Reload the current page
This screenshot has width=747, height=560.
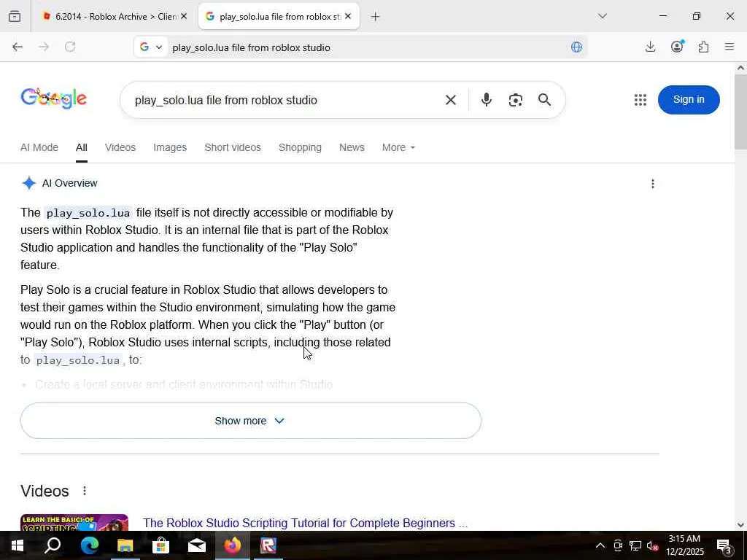click(70, 47)
